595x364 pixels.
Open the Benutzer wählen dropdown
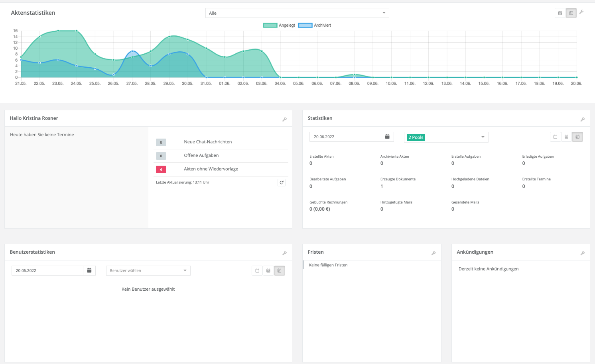pos(148,271)
